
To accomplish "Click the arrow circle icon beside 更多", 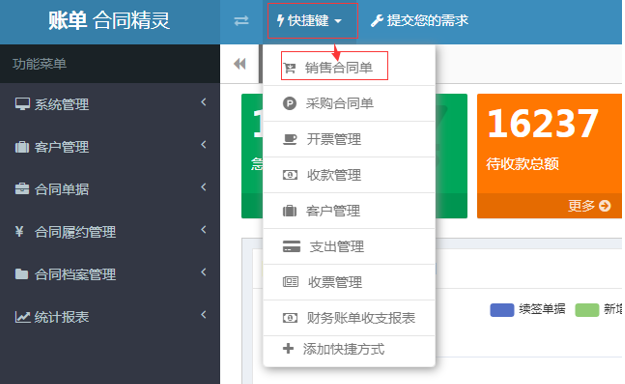I will (x=605, y=206).
